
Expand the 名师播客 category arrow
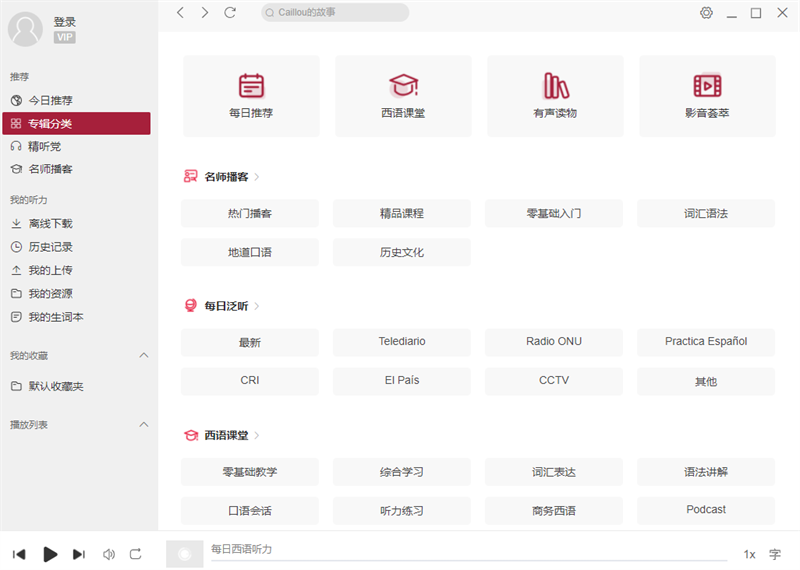257,177
